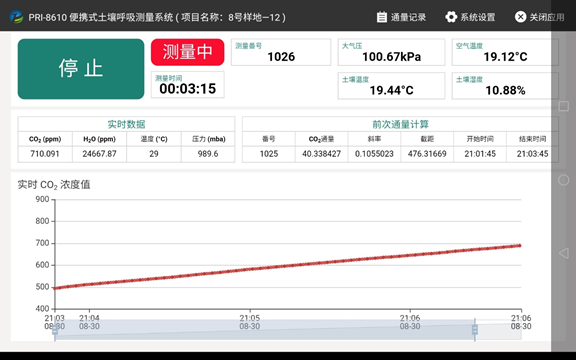Click the PRI-8610 app logo icon
This screenshot has height=360, width=576.
pyautogui.click(x=16, y=17)
